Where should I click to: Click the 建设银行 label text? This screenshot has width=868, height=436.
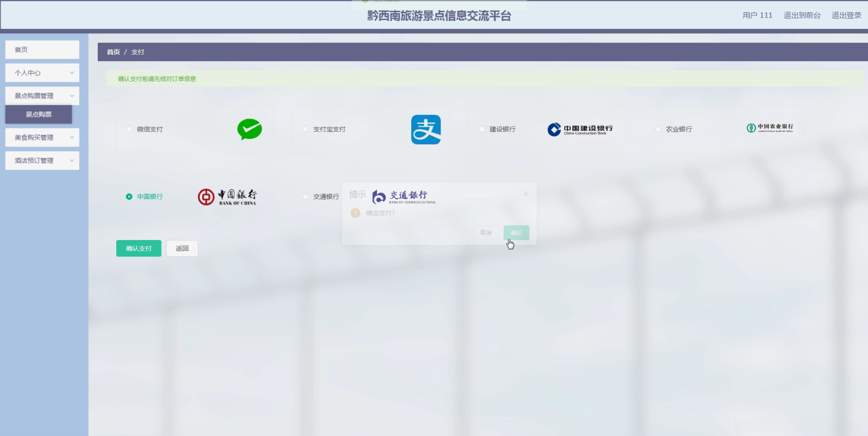503,130
